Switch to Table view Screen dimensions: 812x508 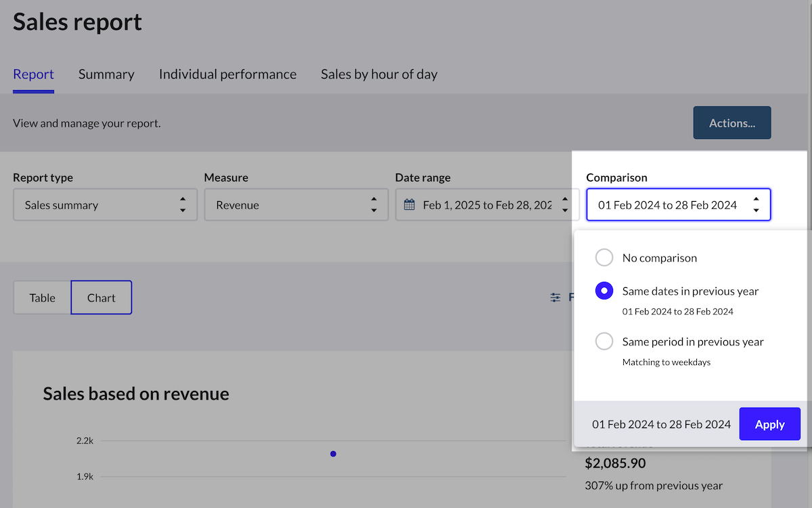pos(43,298)
